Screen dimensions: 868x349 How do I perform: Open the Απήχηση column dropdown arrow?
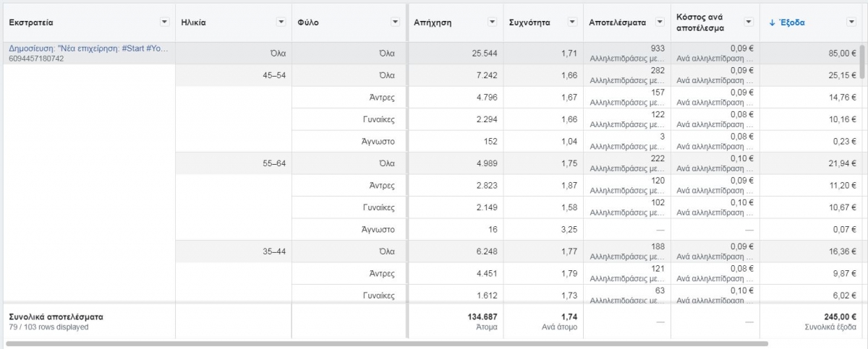(x=493, y=22)
